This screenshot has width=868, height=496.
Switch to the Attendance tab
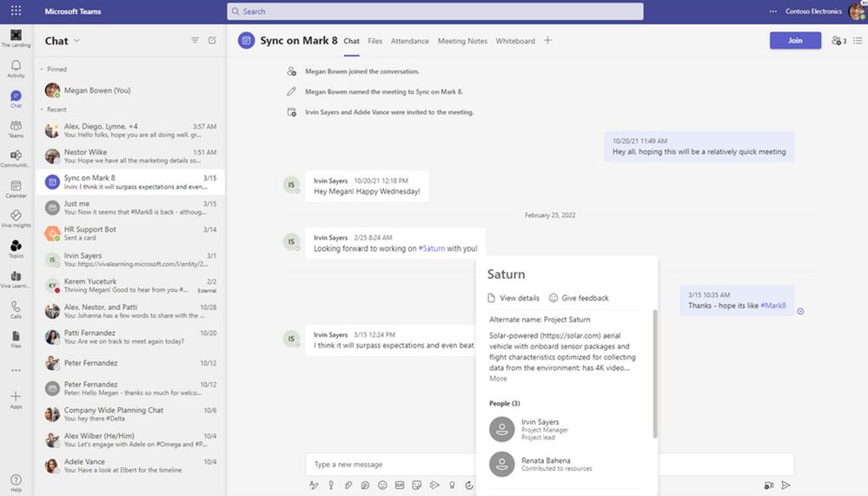tap(409, 41)
